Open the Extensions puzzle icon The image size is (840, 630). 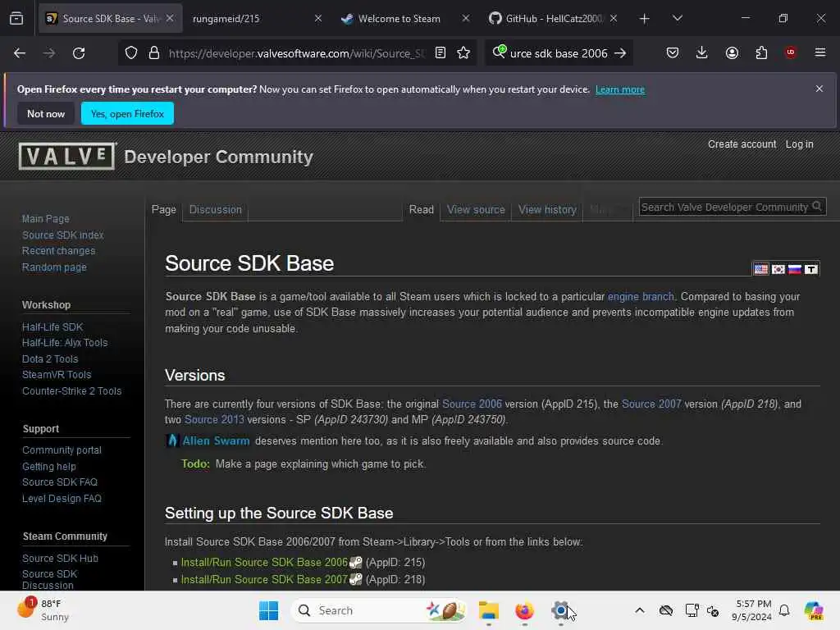pos(761,53)
